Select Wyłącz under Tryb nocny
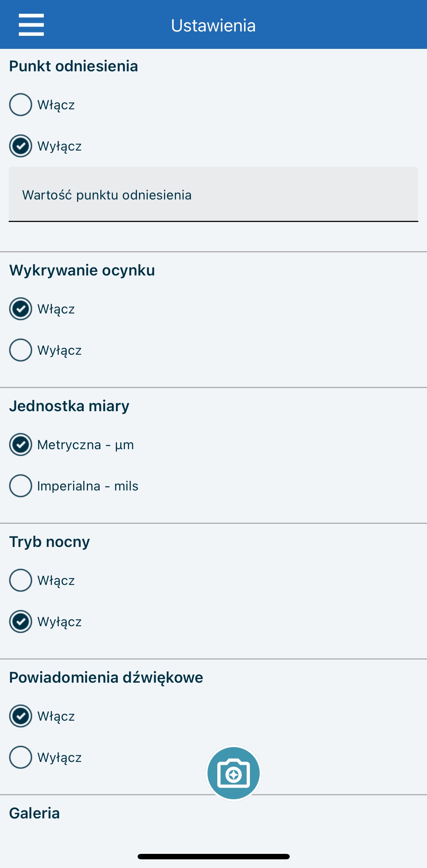Screen dimensions: 427x868 [21, 621]
